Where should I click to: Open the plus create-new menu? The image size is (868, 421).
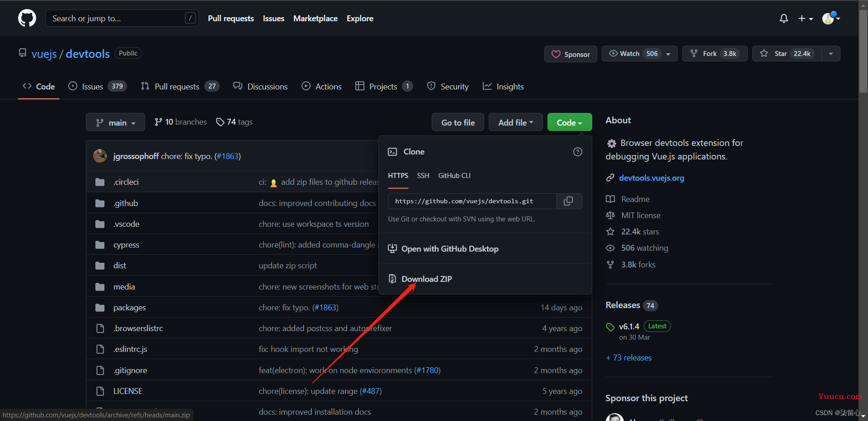click(x=806, y=19)
